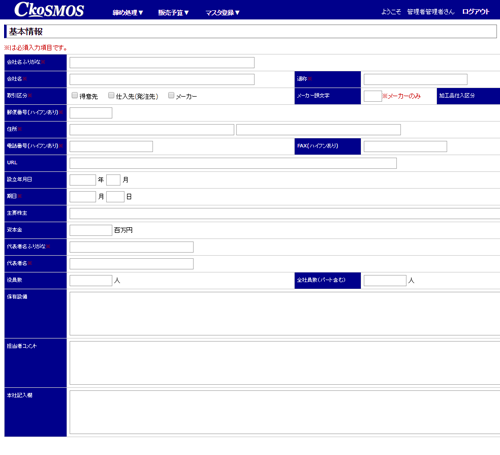
Task: Select the FAX number input
Action: point(405,146)
